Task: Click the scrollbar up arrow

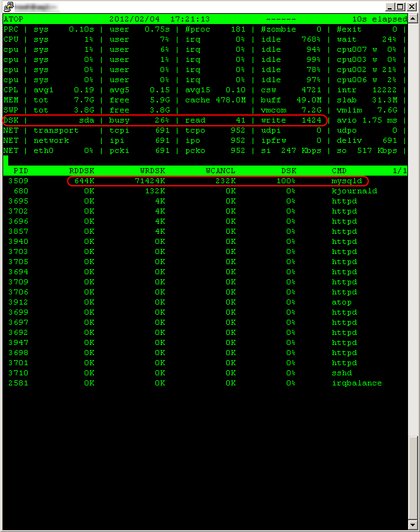Action: coord(413,18)
